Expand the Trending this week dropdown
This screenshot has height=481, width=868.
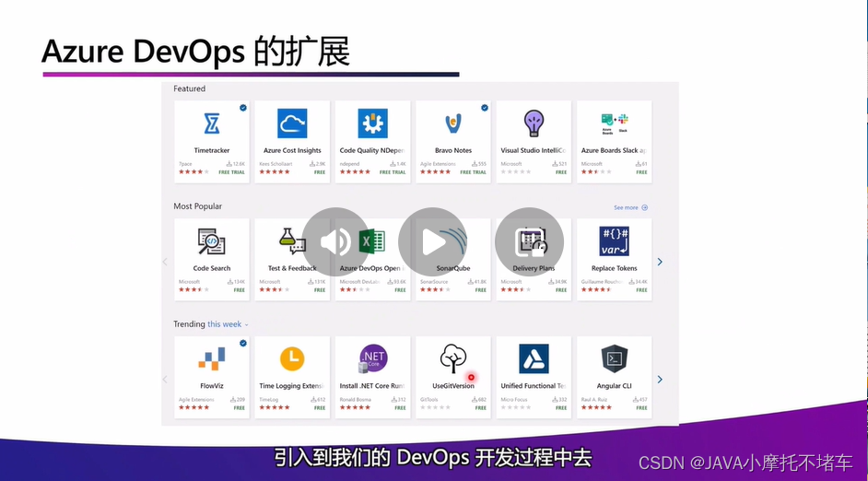229,324
